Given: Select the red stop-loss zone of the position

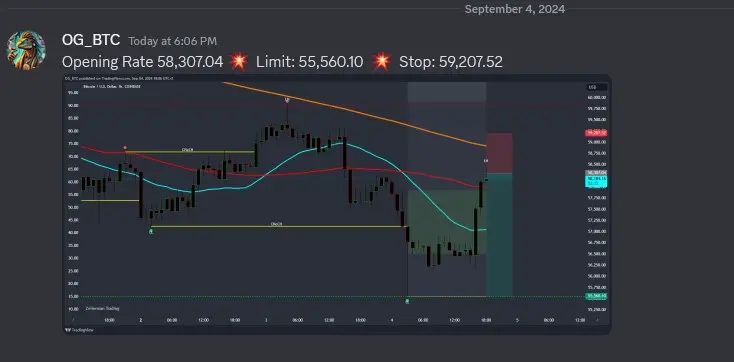Looking at the screenshot, I should 499,153.
